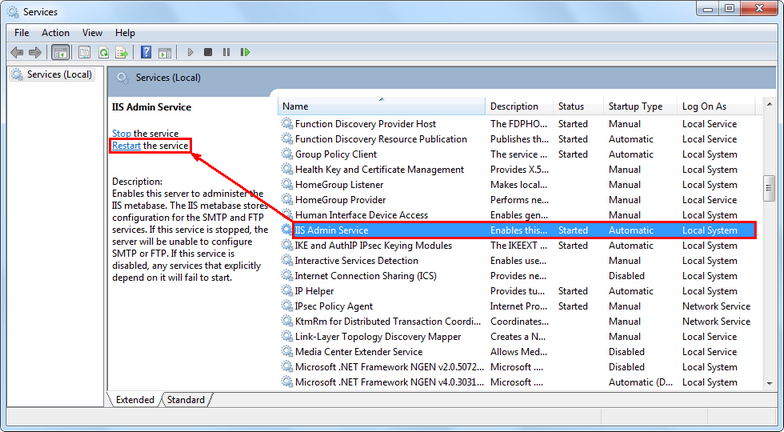Open the Action menu

click(56, 33)
